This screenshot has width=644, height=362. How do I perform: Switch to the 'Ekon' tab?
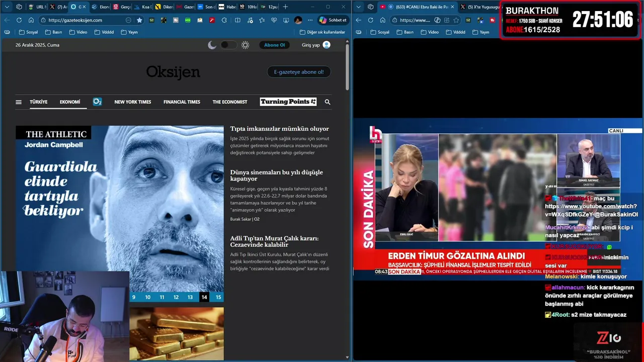pyautogui.click(x=101, y=7)
